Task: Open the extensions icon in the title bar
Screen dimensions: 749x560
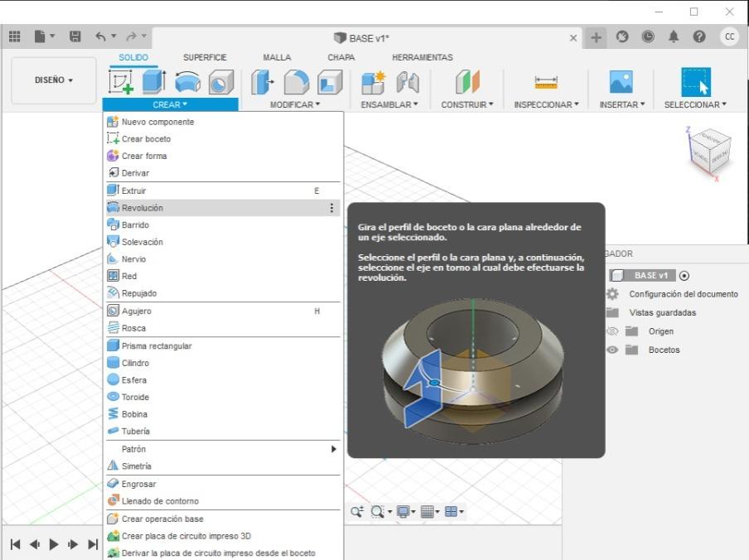Action: pyautogui.click(x=622, y=36)
